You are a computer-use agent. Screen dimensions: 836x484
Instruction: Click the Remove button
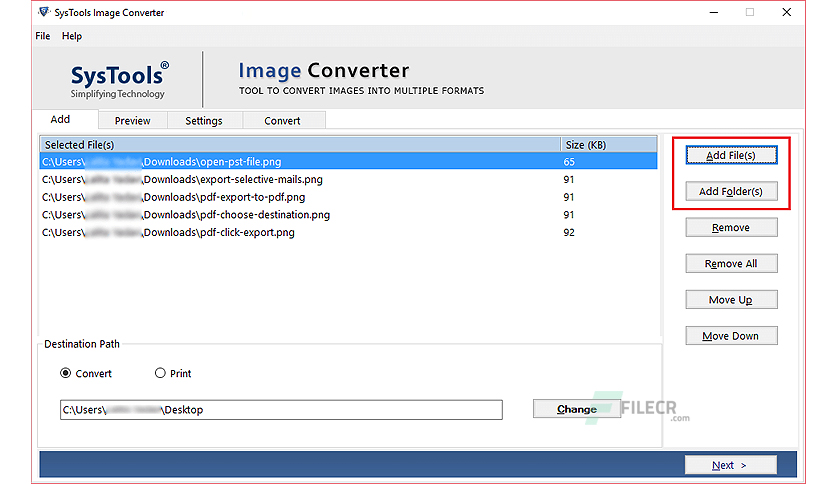coord(731,228)
